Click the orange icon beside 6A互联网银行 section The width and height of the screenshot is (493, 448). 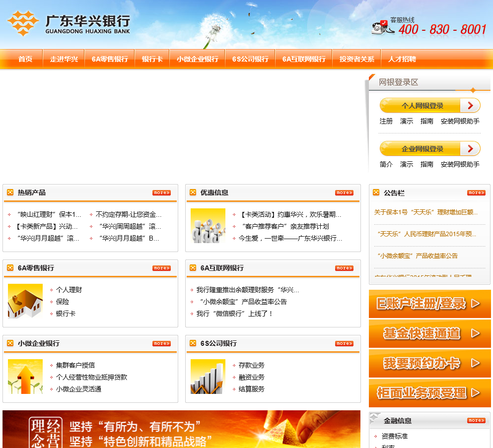click(x=193, y=268)
